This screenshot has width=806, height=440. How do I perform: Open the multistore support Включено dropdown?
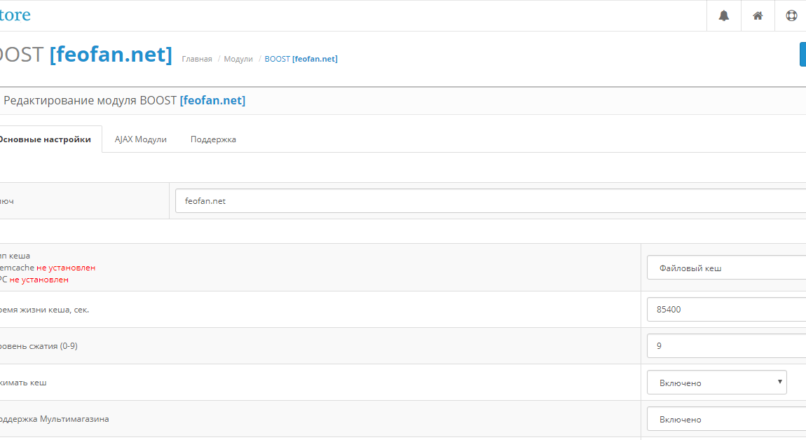[x=726, y=419]
